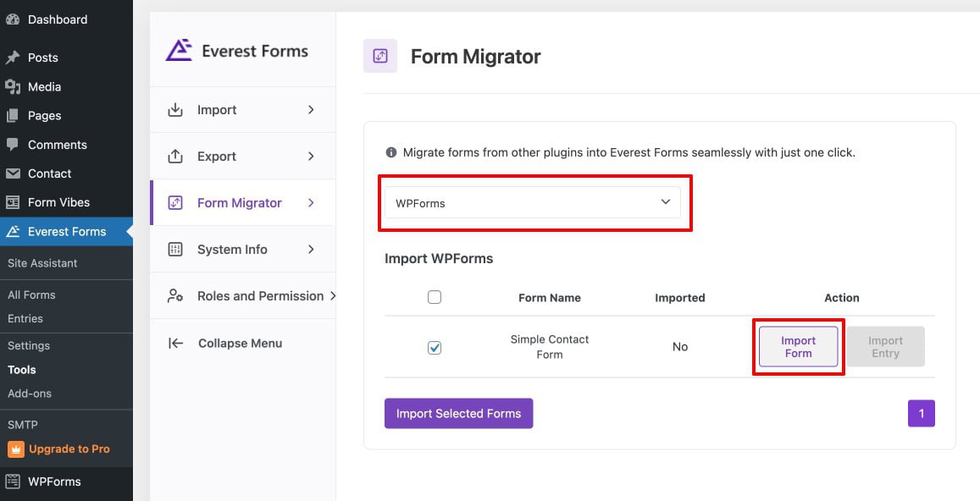Open Add-ons submenu
This screenshot has width=980, height=501.
point(30,394)
